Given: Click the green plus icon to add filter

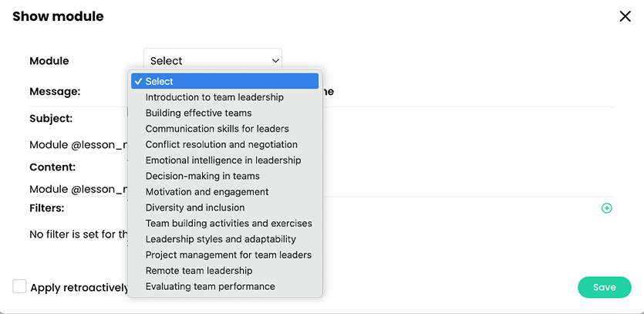Looking at the screenshot, I should point(606,208).
